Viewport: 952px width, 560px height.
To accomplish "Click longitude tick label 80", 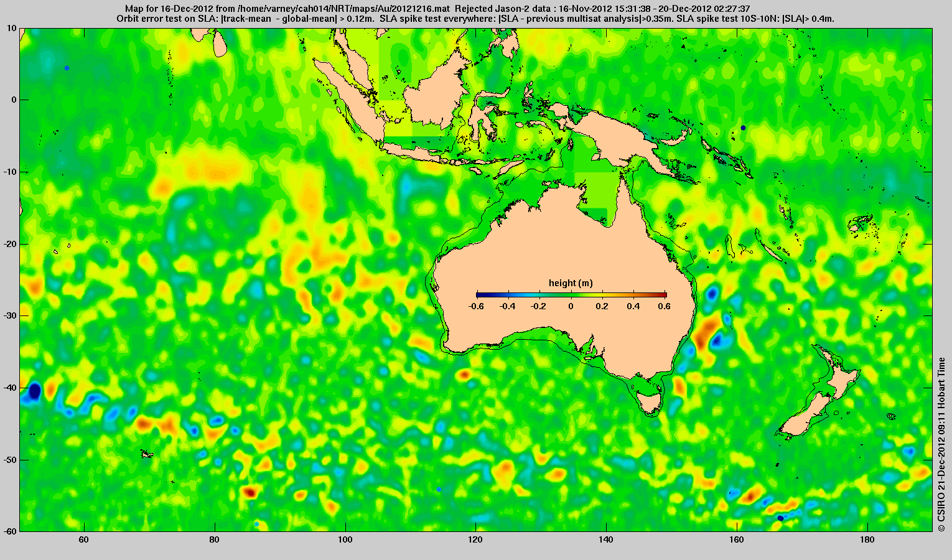I will (214, 539).
